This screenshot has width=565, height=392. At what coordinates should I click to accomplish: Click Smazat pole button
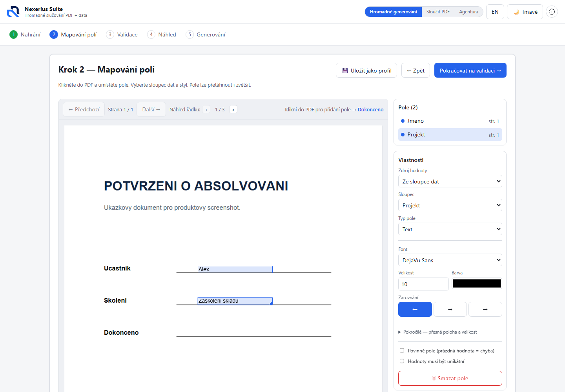(450, 378)
